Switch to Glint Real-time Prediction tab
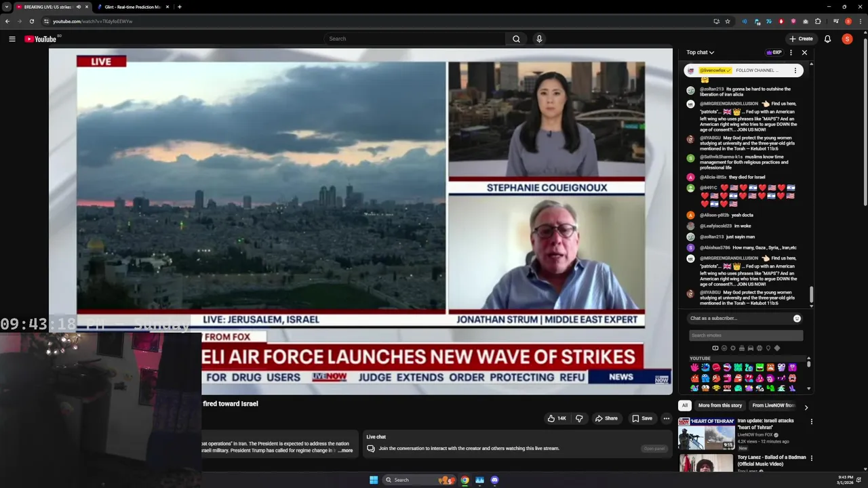This screenshot has height=488, width=868. pos(132,7)
